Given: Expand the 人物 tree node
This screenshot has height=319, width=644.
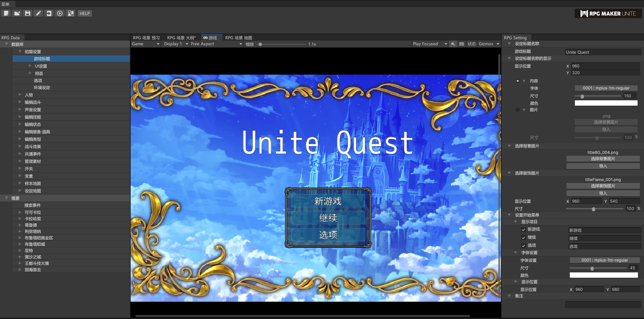Looking at the screenshot, I should [20, 95].
